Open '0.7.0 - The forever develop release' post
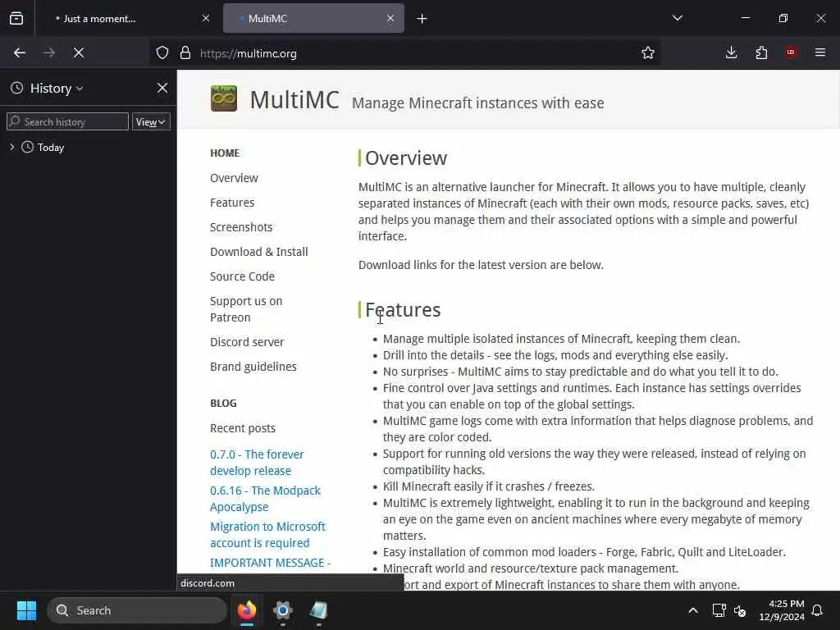Image resolution: width=840 pixels, height=630 pixels. (x=257, y=463)
